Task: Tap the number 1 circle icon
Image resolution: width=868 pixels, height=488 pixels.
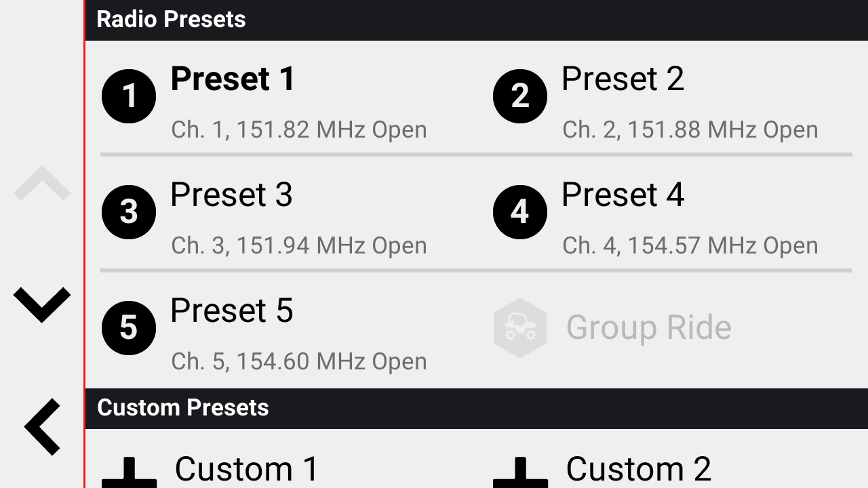Action: pyautogui.click(x=129, y=96)
